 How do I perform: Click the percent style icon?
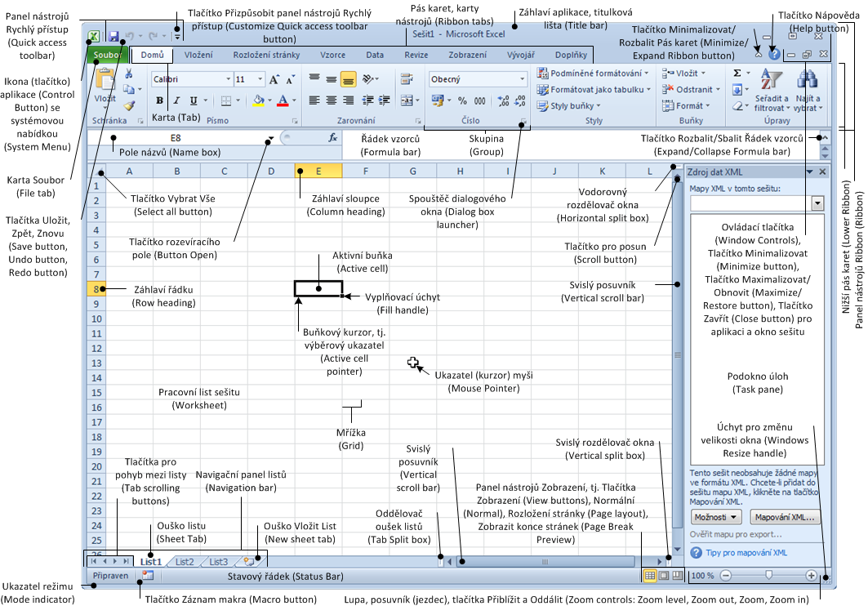[462, 100]
